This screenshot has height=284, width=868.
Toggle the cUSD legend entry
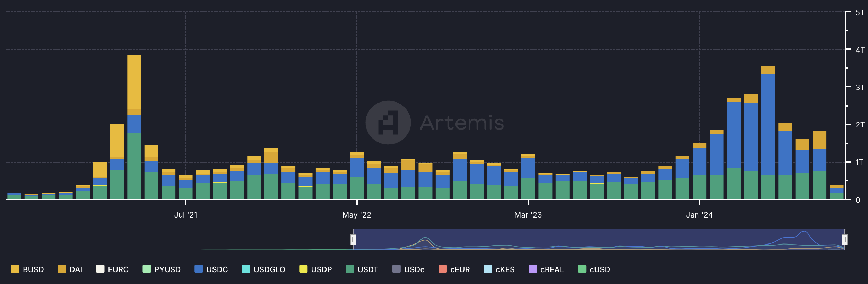tap(594, 269)
